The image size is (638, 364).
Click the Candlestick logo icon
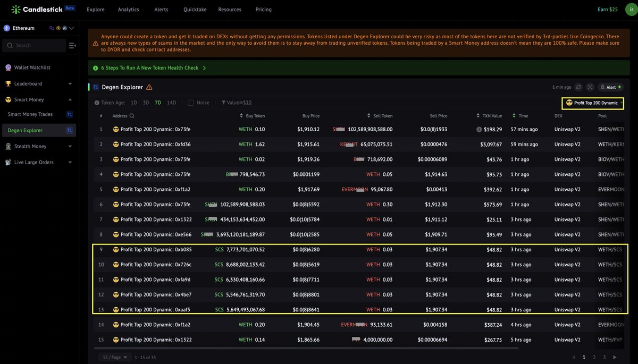pos(16,10)
